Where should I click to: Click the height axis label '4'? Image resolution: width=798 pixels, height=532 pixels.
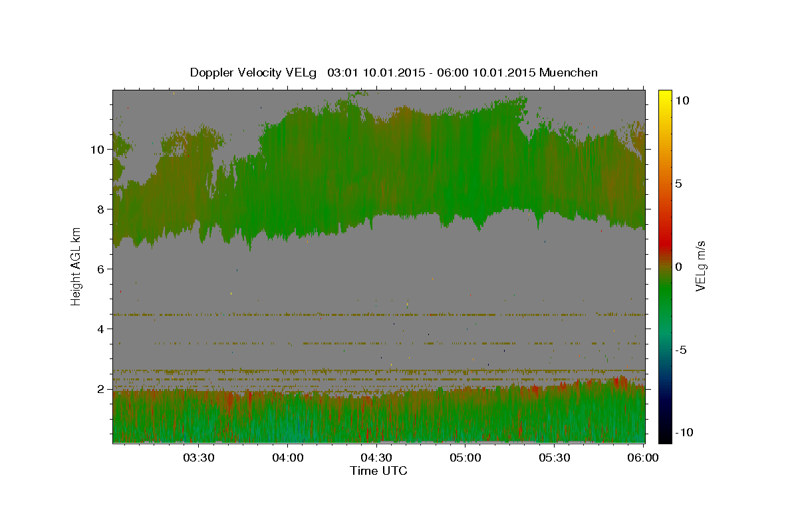click(x=101, y=329)
